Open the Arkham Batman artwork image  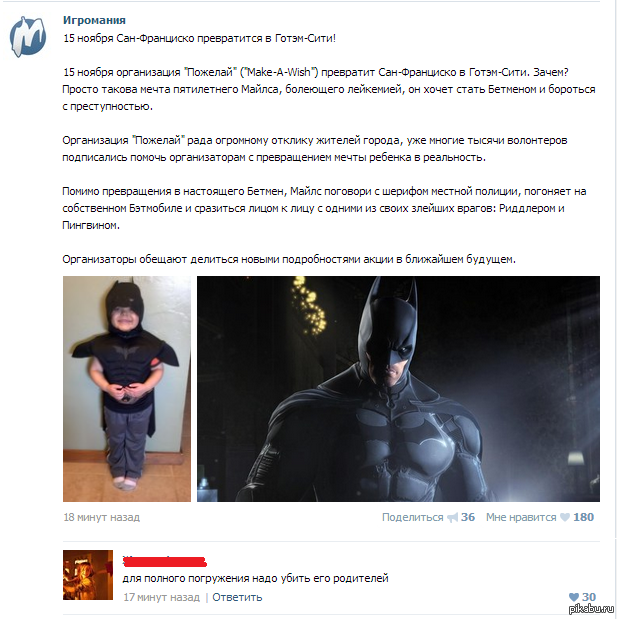click(x=398, y=389)
